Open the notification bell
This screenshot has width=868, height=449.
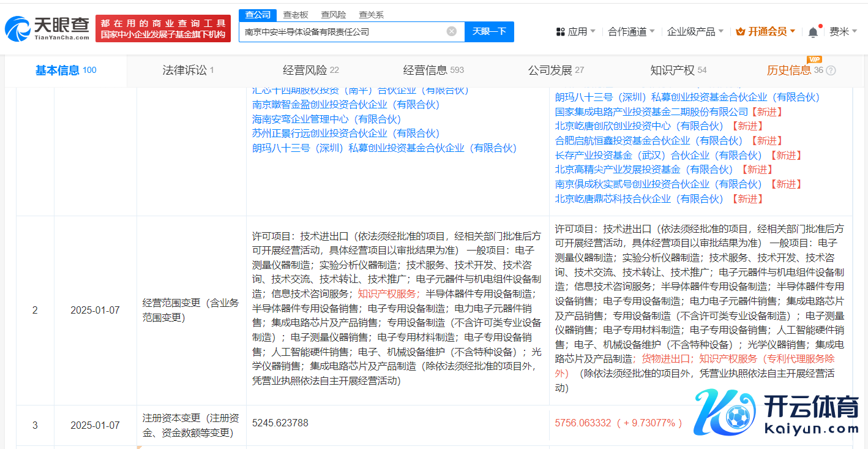813,32
